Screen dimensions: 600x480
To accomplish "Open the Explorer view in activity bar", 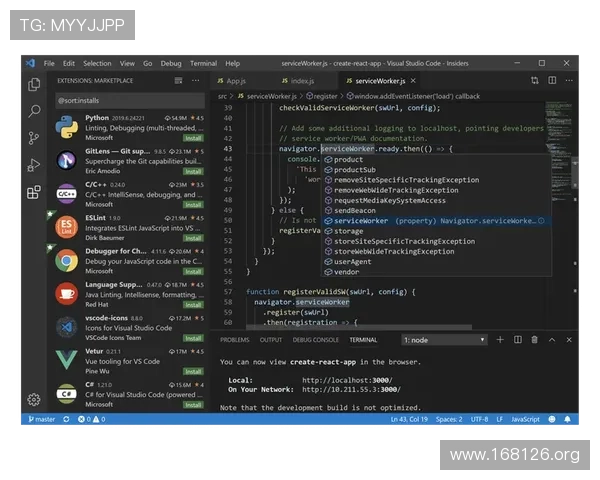I will (34, 84).
